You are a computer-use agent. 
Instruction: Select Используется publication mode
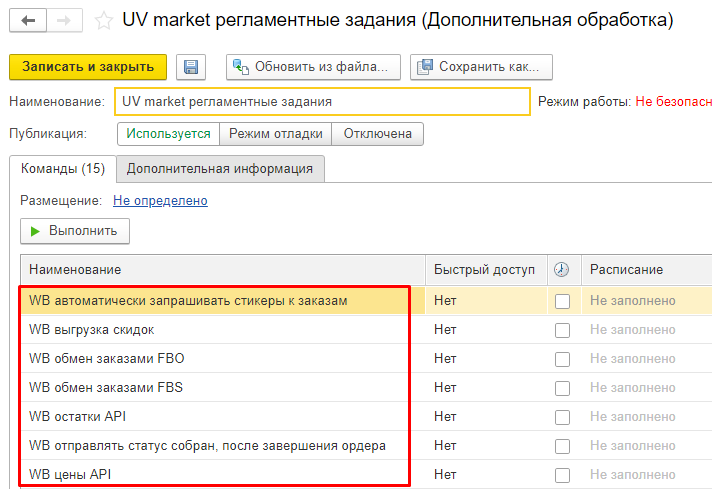coord(168,134)
